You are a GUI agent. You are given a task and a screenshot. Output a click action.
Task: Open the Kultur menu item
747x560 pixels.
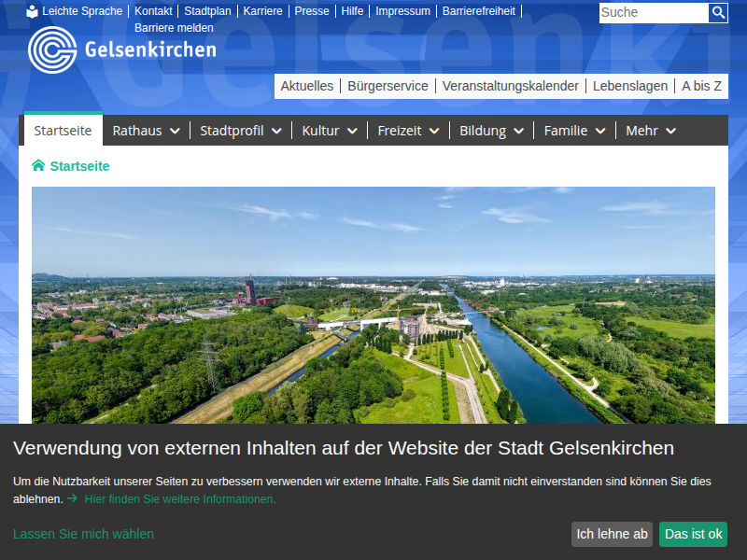(x=320, y=131)
